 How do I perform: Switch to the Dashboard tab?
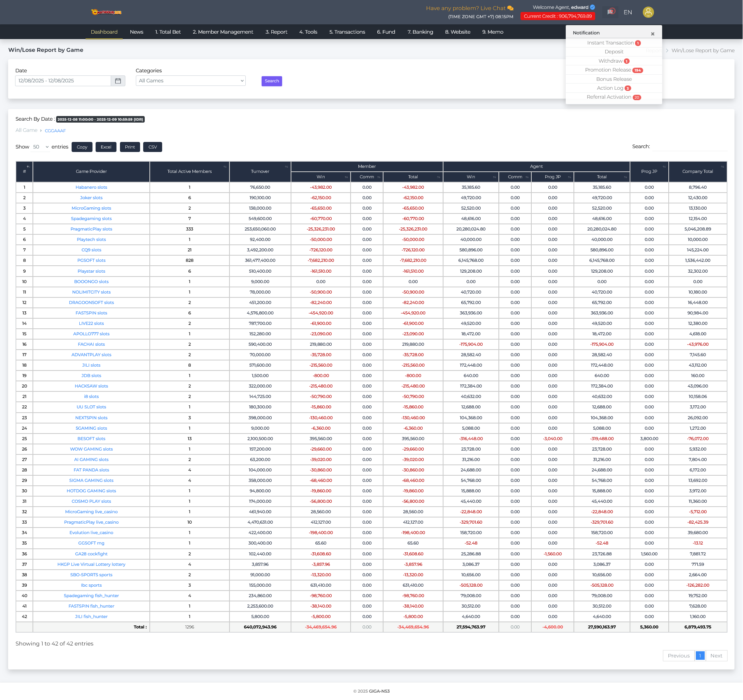(104, 32)
